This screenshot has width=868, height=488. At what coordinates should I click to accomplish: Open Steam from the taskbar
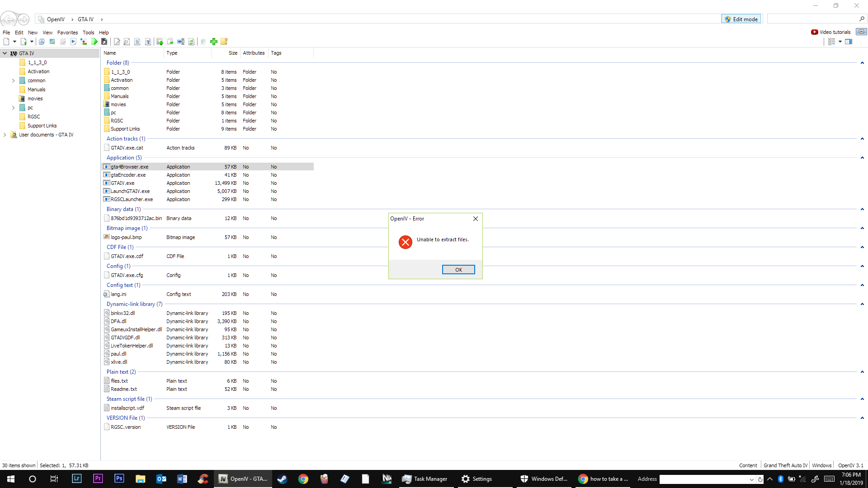(x=282, y=479)
